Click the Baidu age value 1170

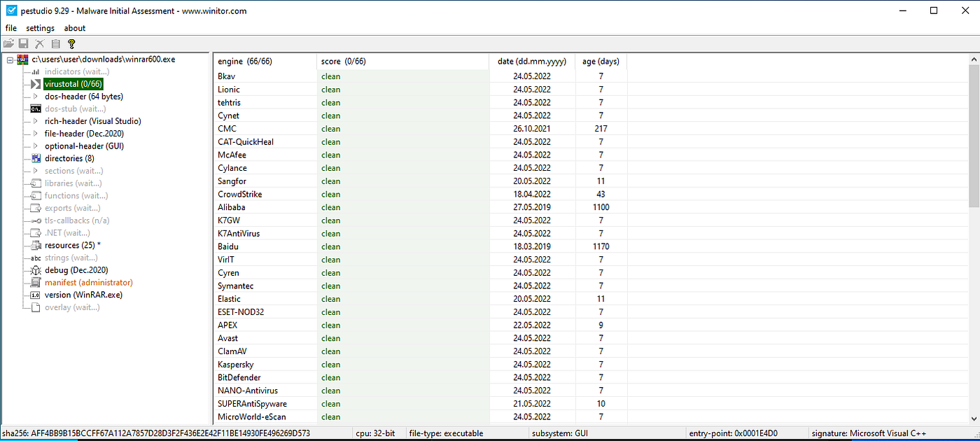601,246
